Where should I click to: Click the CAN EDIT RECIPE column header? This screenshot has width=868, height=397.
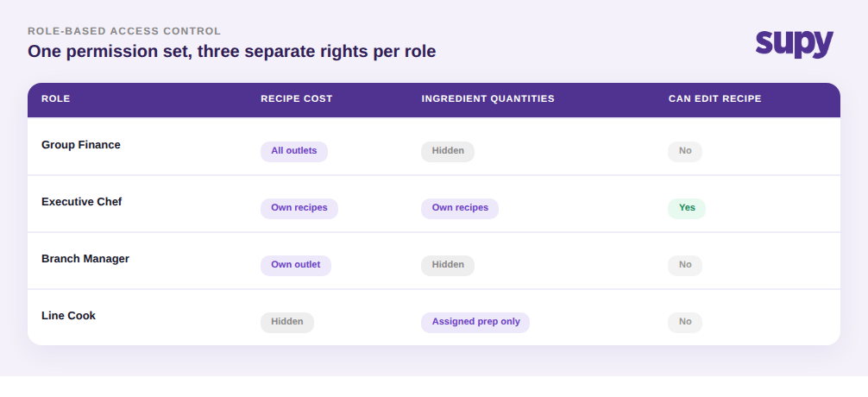714,98
